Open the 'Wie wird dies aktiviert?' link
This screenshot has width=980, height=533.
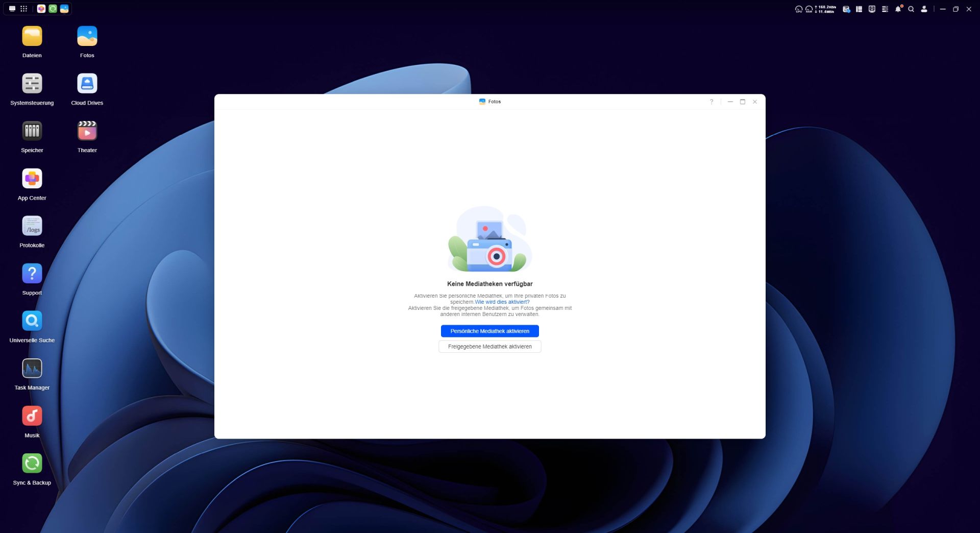(x=502, y=302)
